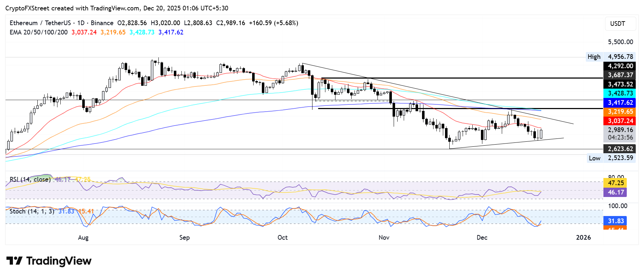Click the TradingView logo icon
644x277 pixels.
[14, 261]
